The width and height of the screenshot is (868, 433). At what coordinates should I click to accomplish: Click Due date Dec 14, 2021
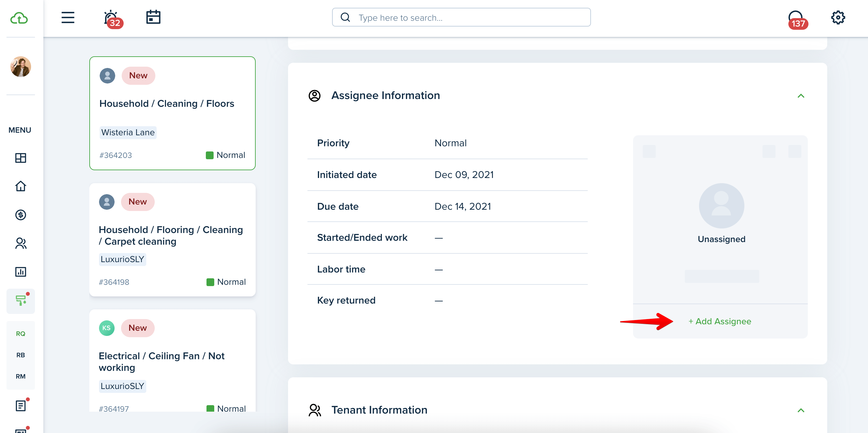point(462,206)
